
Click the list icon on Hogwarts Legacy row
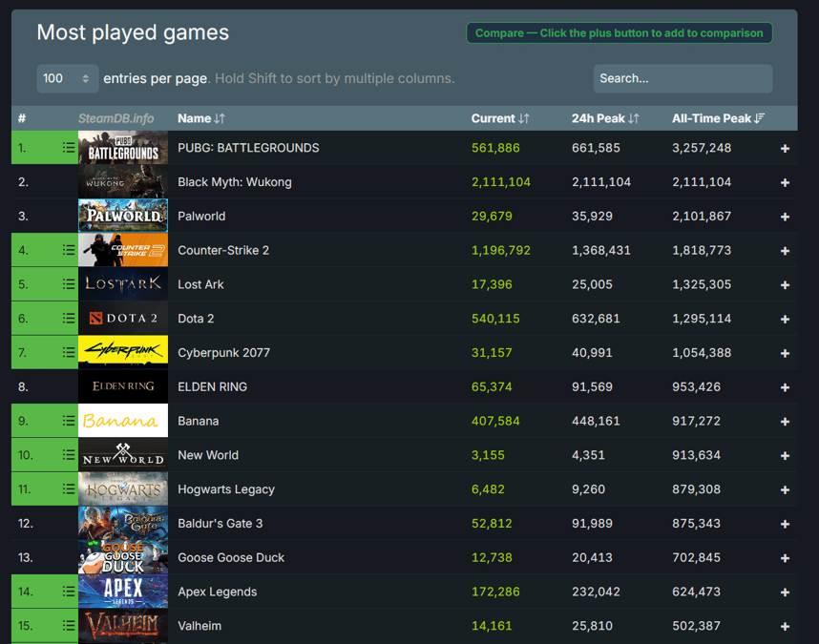[x=69, y=489]
